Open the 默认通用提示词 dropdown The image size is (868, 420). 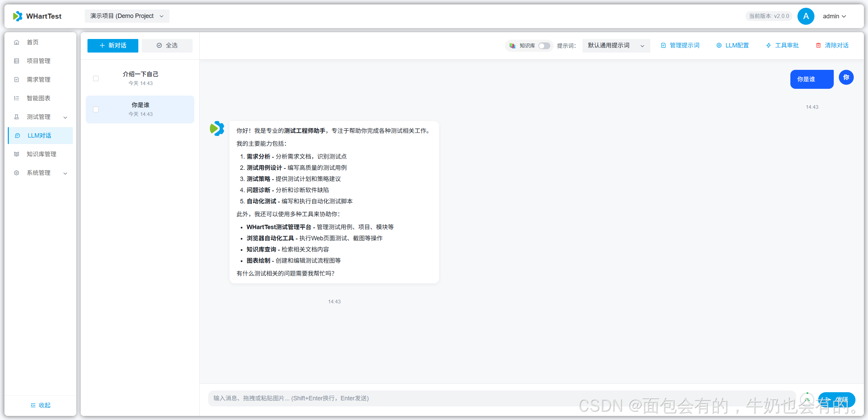point(615,45)
